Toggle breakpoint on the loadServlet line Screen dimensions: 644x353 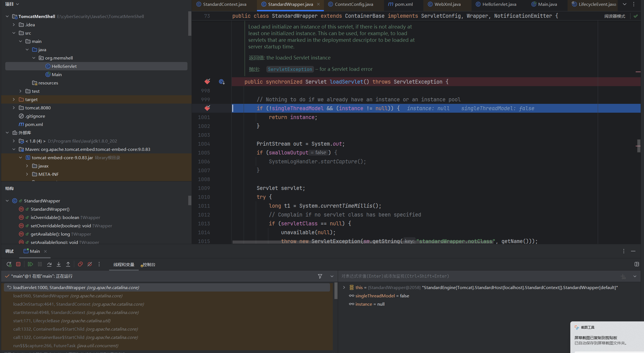tap(207, 82)
